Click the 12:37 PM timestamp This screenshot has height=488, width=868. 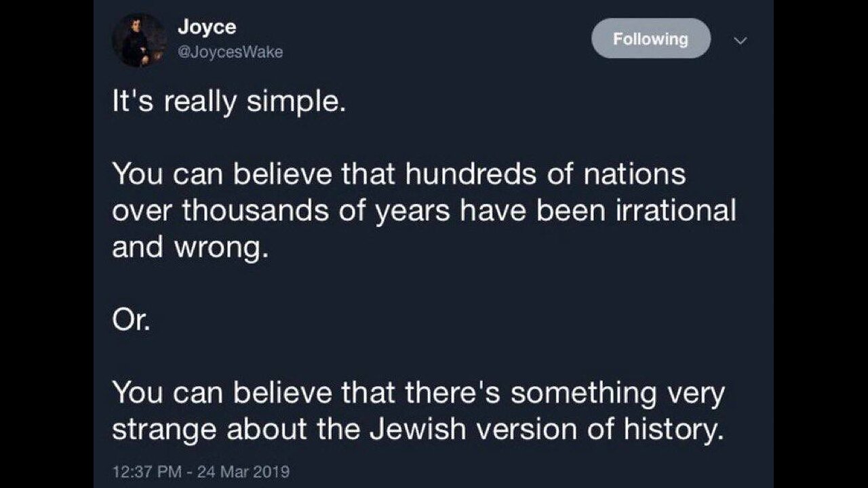[144, 471]
